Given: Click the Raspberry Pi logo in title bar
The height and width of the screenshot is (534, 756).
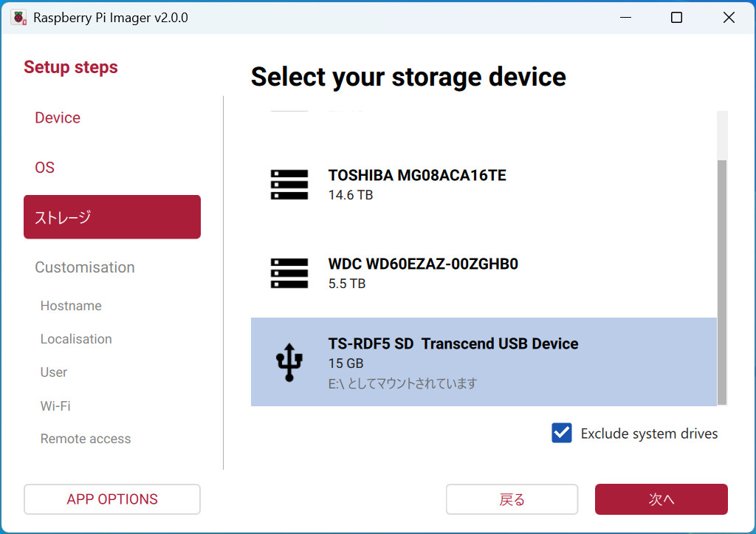Looking at the screenshot, I should (18, 18).
